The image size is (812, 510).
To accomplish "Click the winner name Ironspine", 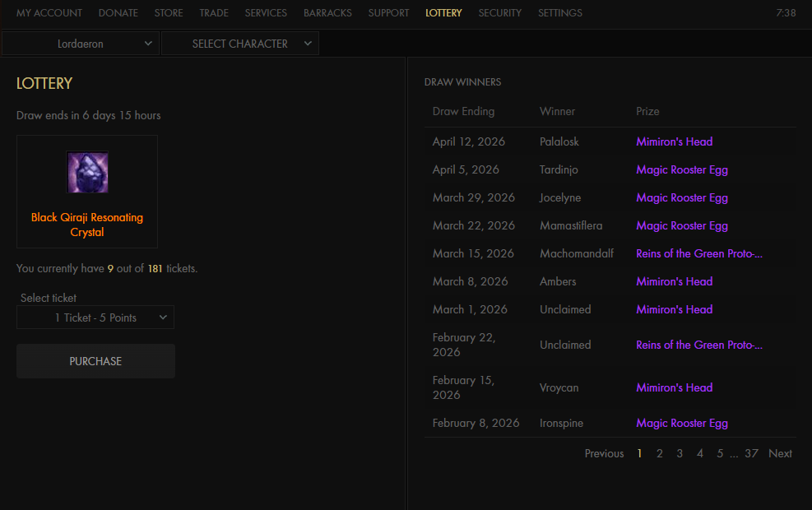I will pos(561,424).
